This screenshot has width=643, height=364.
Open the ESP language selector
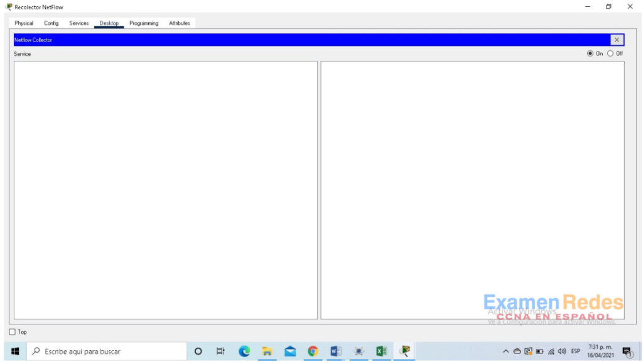coord(576,351)
